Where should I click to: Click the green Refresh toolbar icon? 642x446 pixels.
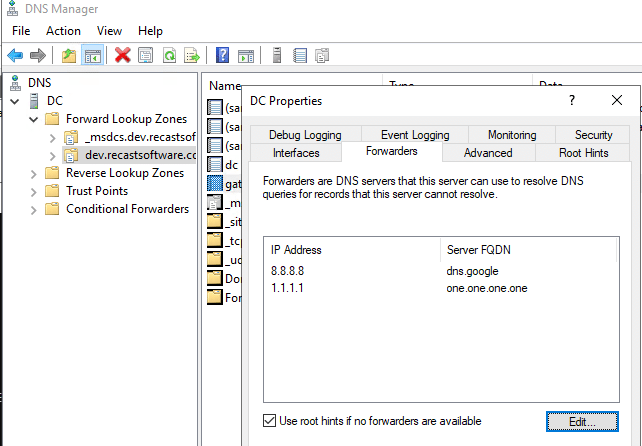[169, 55]
